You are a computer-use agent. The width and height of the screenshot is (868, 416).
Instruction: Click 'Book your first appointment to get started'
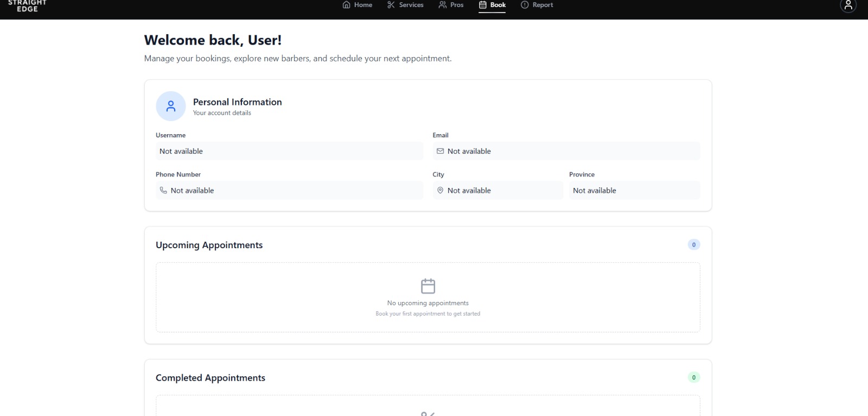[428, 314]
